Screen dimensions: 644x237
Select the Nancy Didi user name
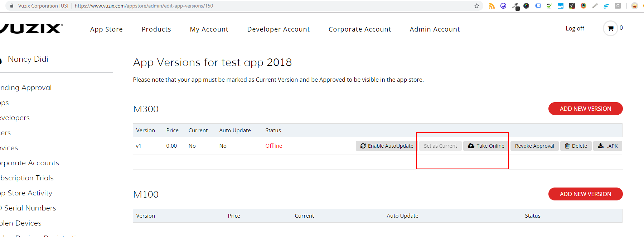pos(28,59)
